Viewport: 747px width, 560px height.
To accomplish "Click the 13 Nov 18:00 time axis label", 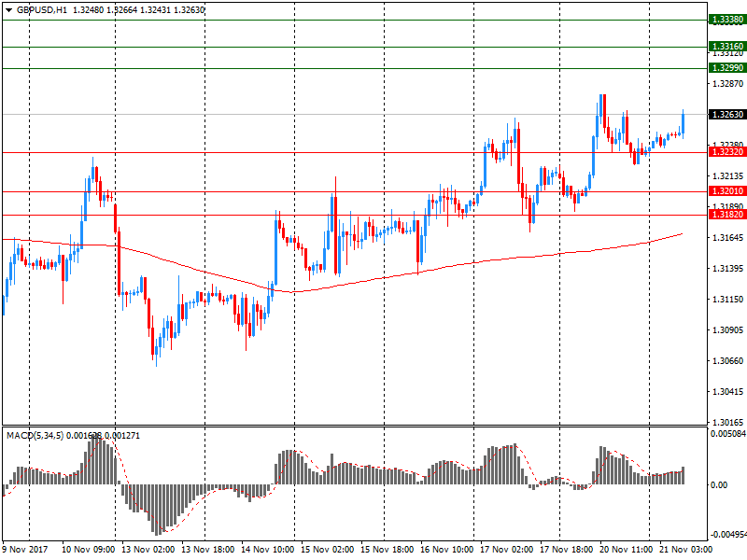I will click(207, 550).
